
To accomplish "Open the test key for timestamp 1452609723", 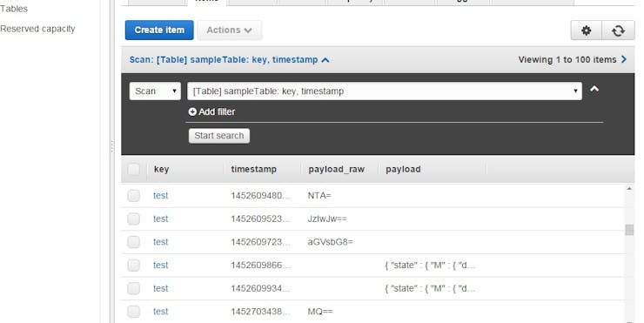I will 161,242.
